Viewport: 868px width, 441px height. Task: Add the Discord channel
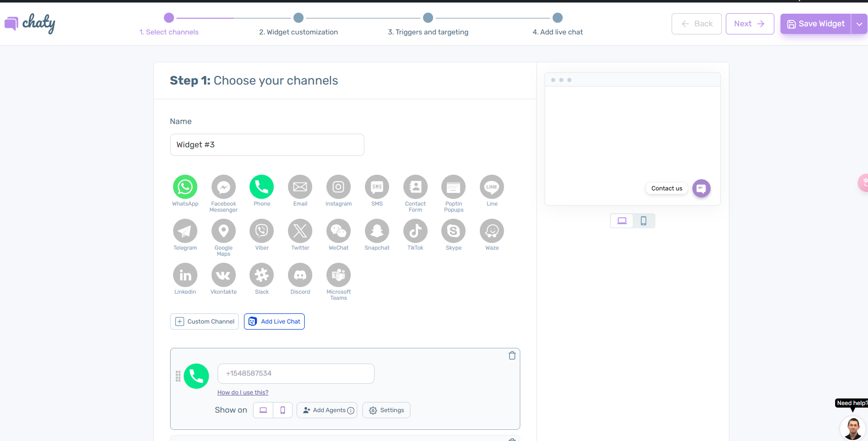coord(300,275)
